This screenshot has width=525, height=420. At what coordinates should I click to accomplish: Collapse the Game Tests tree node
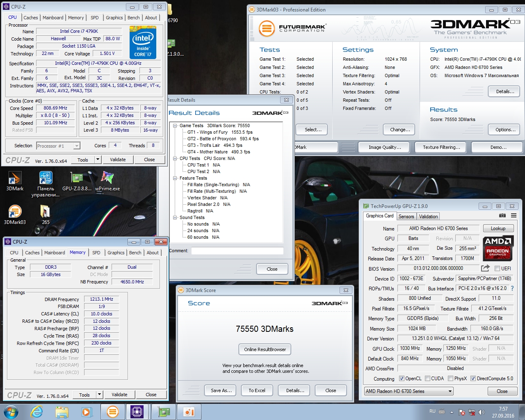(x=175, y=126)
